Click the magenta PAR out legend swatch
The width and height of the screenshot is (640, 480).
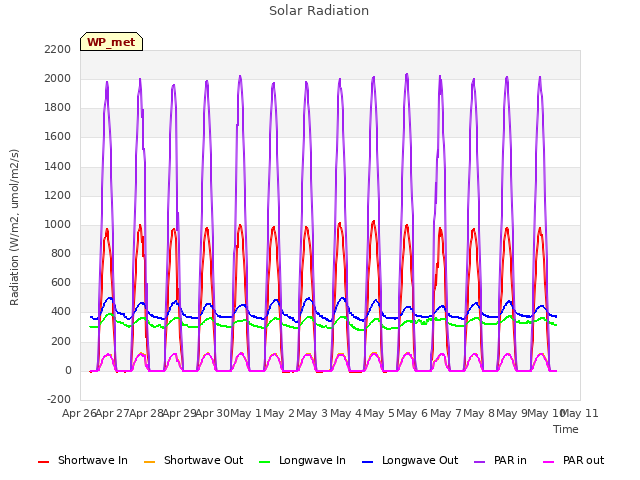(549, 462)
